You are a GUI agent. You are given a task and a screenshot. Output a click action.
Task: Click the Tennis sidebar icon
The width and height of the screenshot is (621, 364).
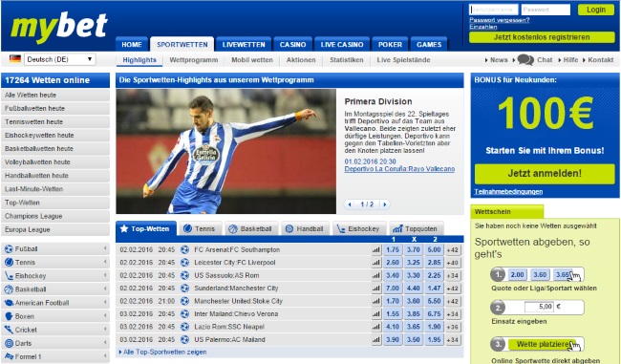click(x=9, y=262)
